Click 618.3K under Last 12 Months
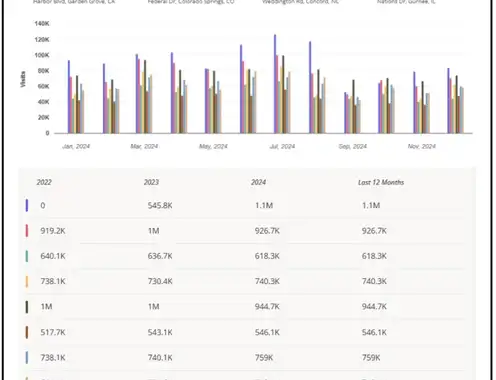Screen dimensions: 496x380 coord(374,256)
